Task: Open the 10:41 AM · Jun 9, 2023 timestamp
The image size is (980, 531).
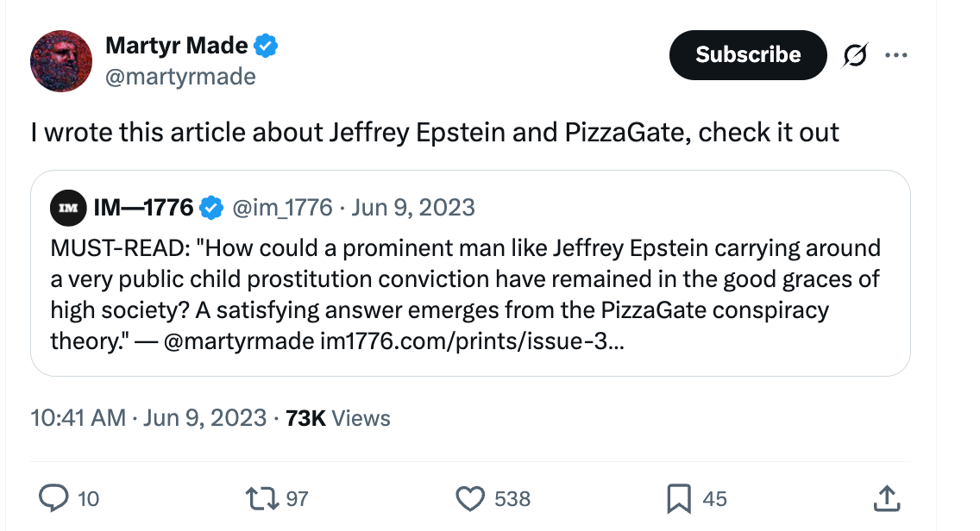Action: click(148, 418)
